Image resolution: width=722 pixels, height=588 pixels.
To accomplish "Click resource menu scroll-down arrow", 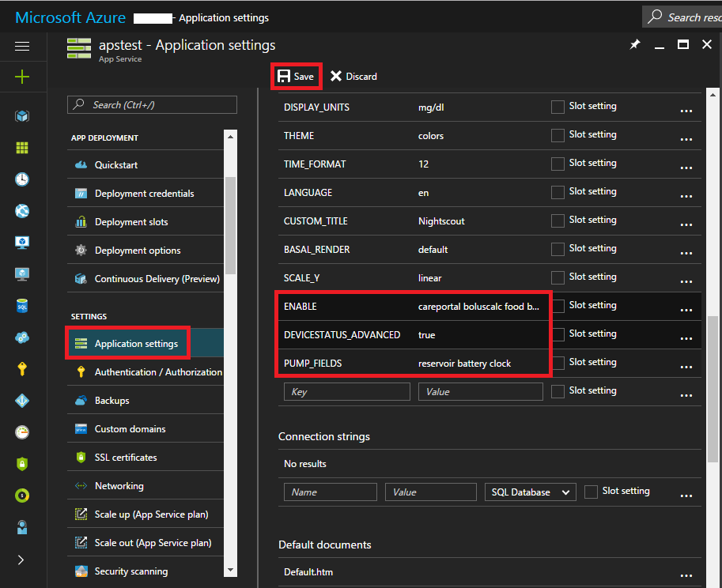I will [230, 571].
